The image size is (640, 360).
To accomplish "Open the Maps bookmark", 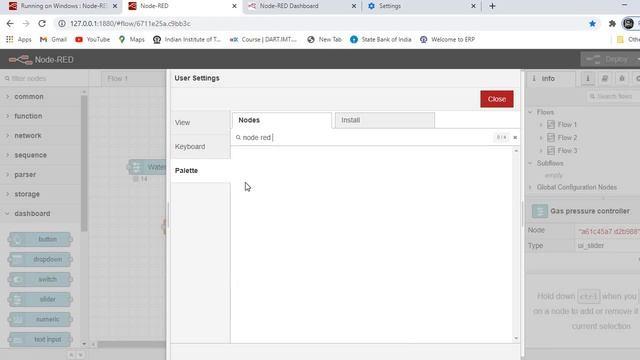I will click(x=131, y=40).
